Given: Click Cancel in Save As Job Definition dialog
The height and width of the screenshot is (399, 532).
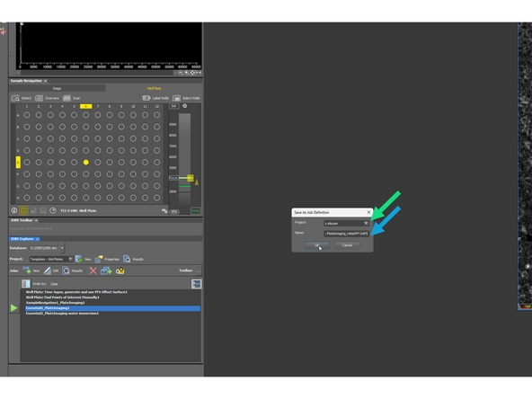Looking at the screenshot, I should click(x=347, y=245).
